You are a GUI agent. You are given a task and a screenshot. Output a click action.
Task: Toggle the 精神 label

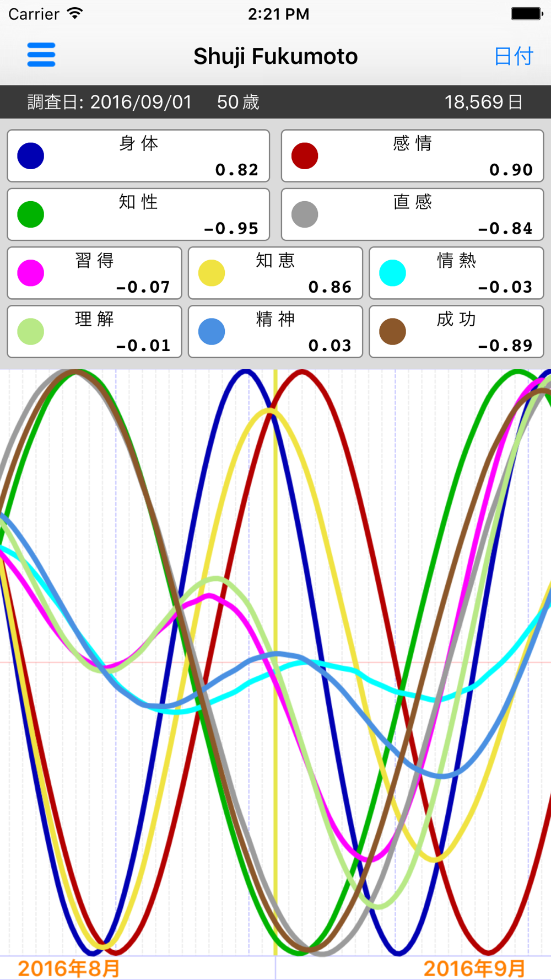click(275, 319)
